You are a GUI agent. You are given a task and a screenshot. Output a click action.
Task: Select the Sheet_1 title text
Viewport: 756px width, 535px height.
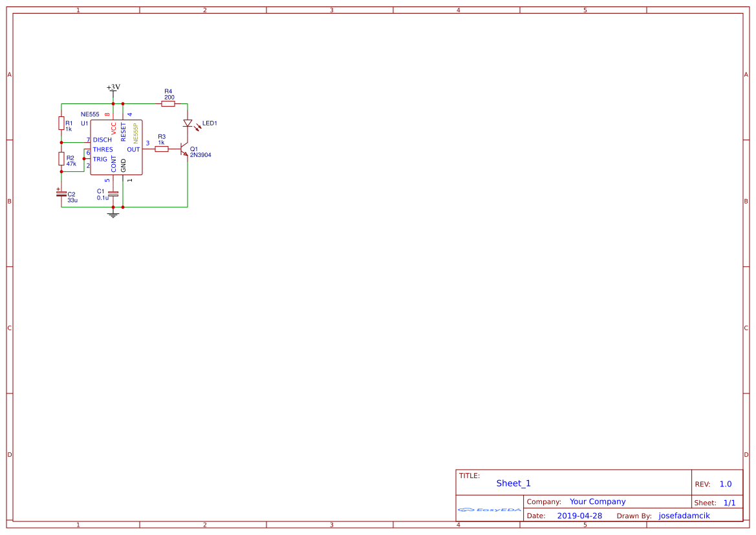(513, 483)
